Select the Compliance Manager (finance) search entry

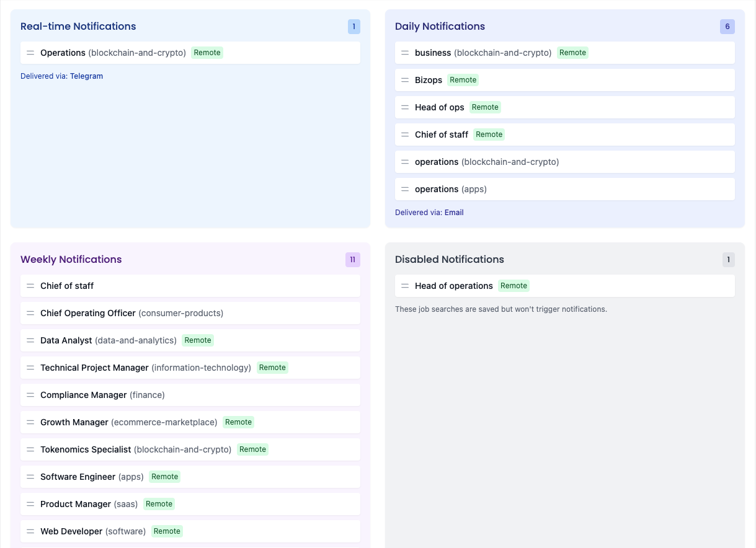tap(102, 395)
